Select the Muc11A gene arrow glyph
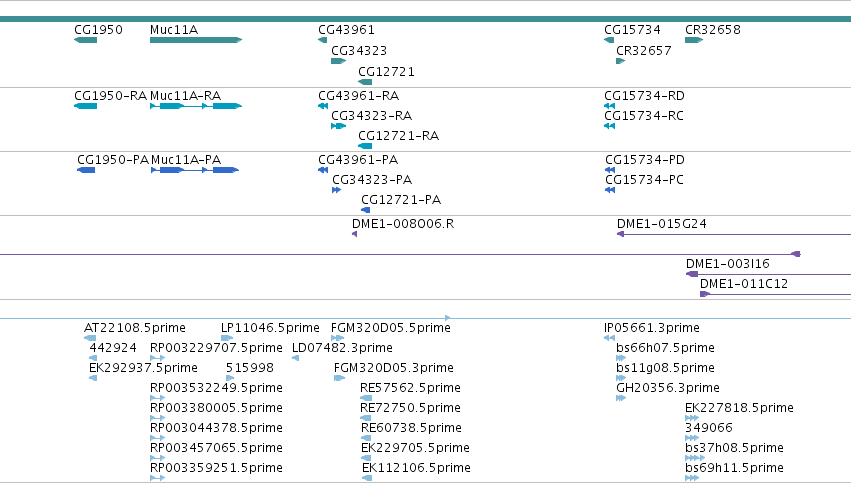851x483 pixels. tap(196, 40)
